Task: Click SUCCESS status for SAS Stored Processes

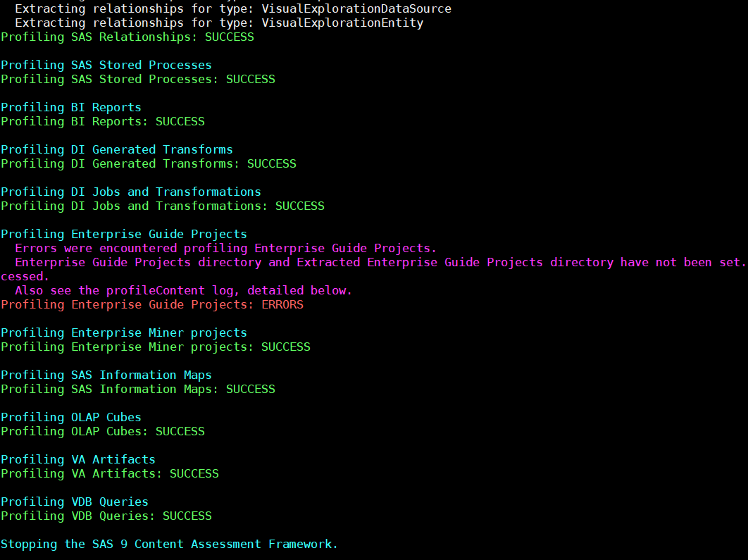Action: pyautogui.click(x=250, y=79)
